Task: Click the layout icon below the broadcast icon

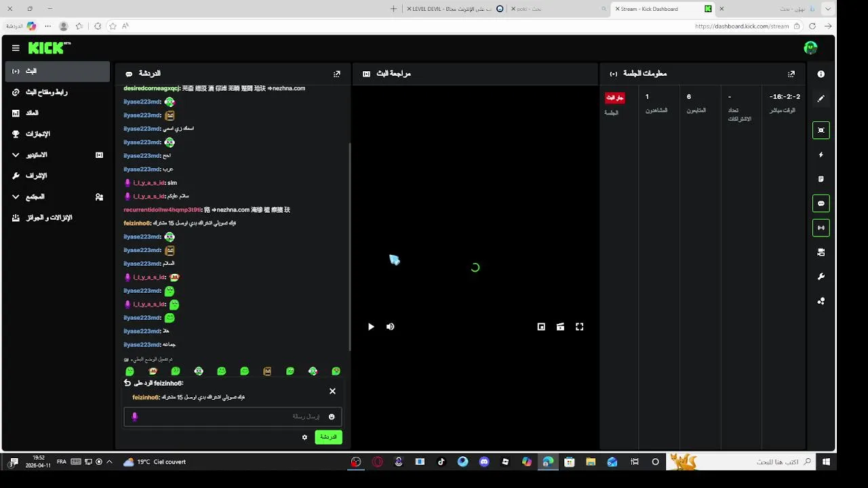Action: 821,252
